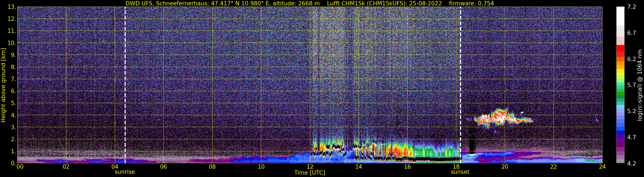The width and height of the screenshot is (644, 177).
Task: Click the 10 km height tick label
Action: pyautogui.click(x=12, y=43)
